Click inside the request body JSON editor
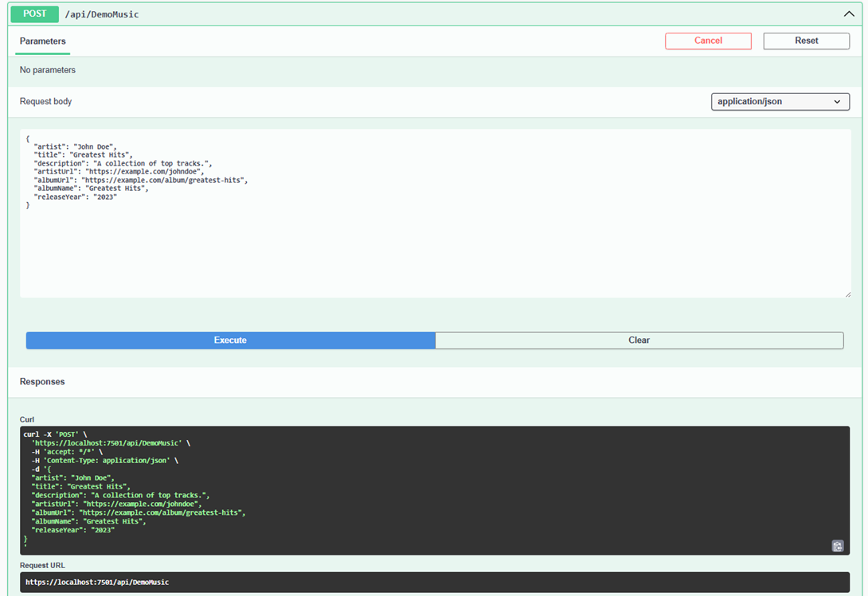This screenshot has width=868, height=596. tap(435, 247)
